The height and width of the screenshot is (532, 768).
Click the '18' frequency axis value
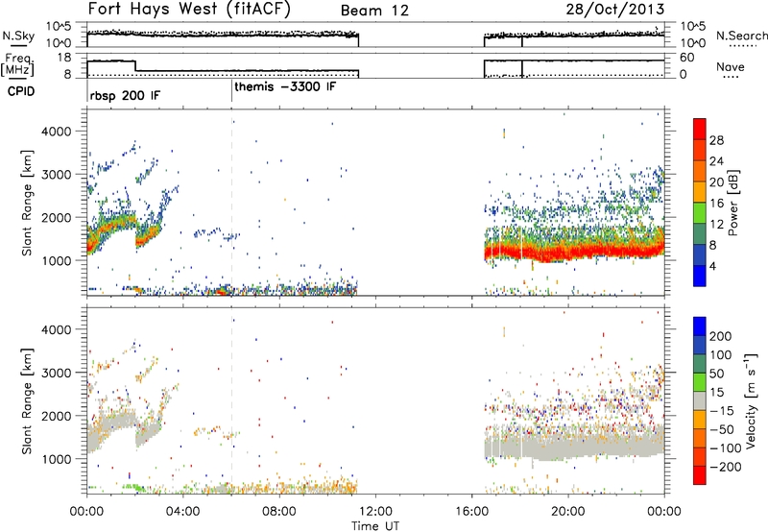click(65, 58)
